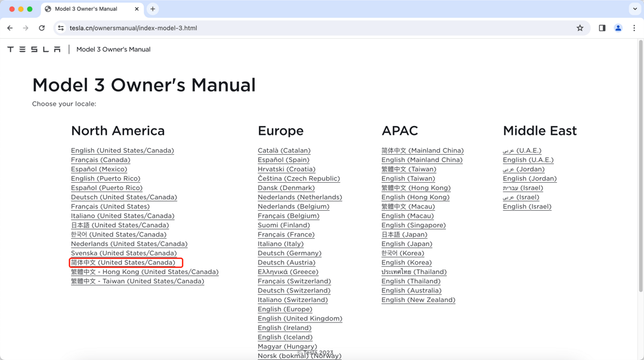Open Dansk (Denmark) manual

(286, 188)
